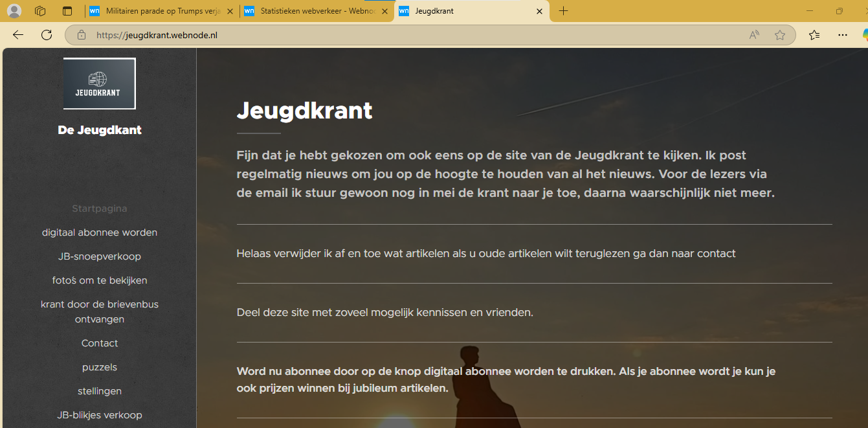
Task: Open a new tab with the plus button
Action: coord(563,11)
